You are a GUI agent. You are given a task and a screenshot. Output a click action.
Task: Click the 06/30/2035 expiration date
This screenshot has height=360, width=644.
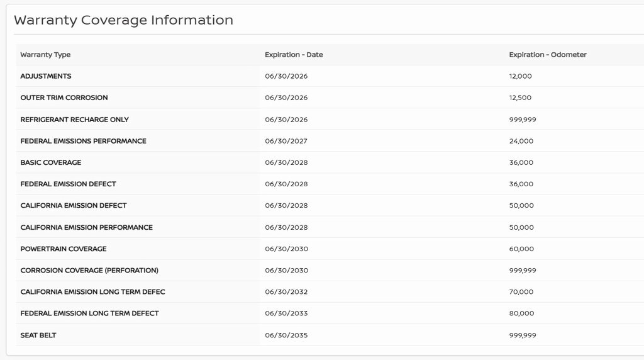click(286, 335)
